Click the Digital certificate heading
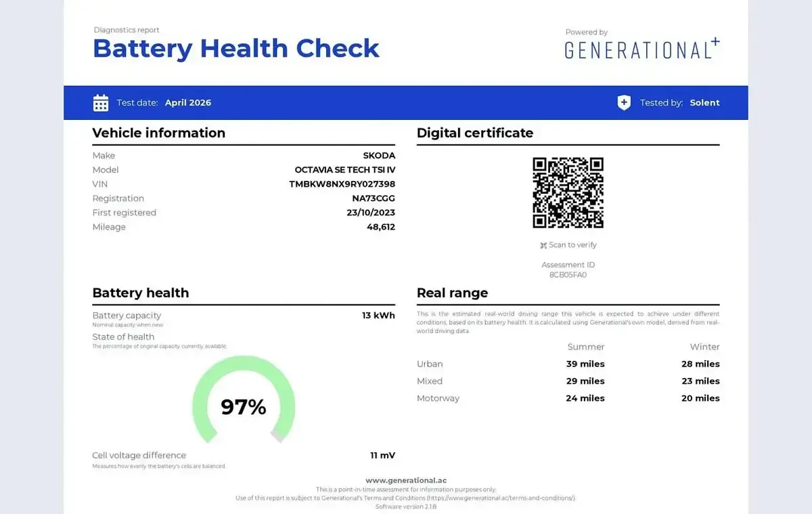 point(475,133)
